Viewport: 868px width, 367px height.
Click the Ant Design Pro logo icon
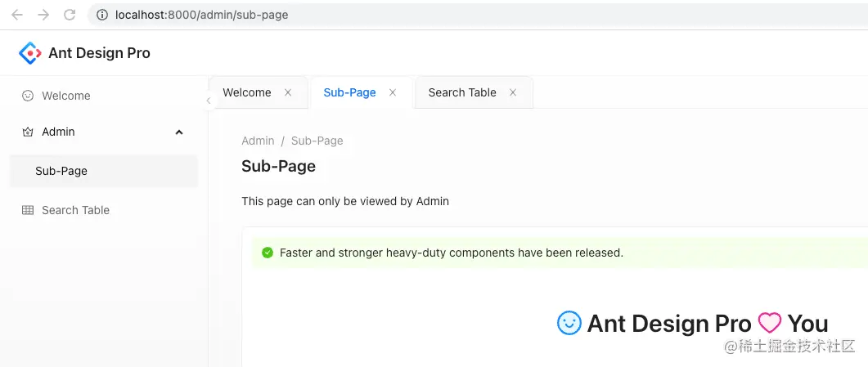(30, 53)
